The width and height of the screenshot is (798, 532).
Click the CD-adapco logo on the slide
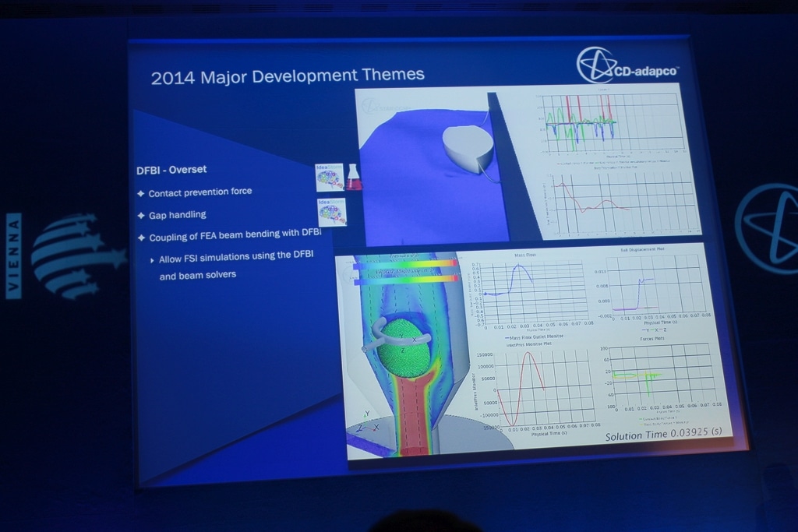(x=627, y=65)
